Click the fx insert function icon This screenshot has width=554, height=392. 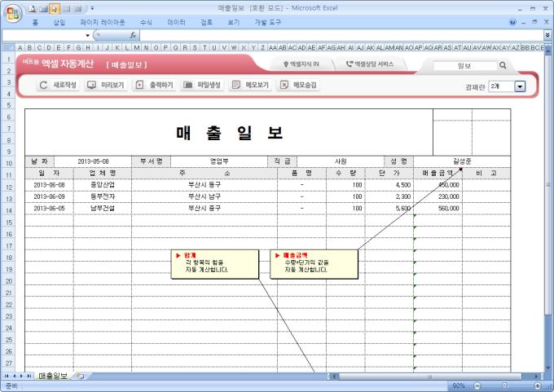(133, 35)
